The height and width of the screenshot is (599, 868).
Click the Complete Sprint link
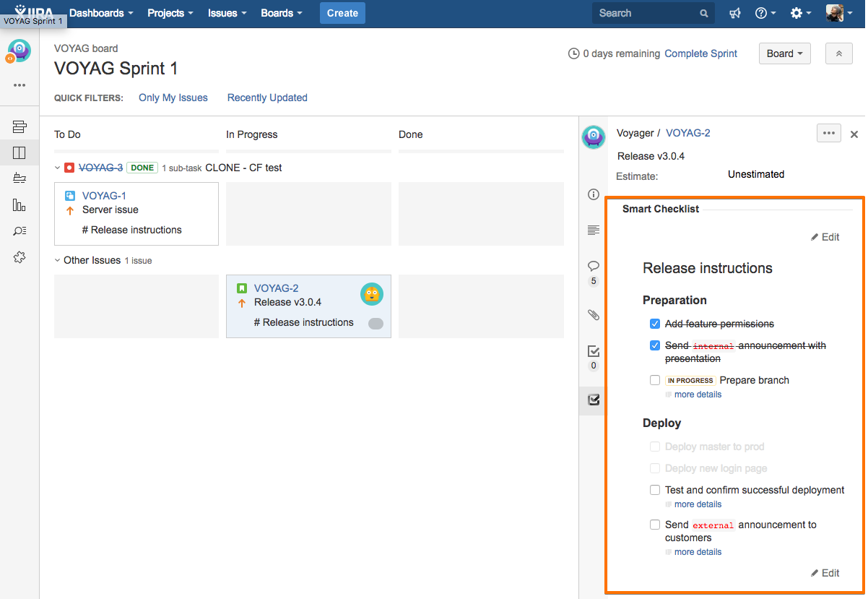point(700,53)
